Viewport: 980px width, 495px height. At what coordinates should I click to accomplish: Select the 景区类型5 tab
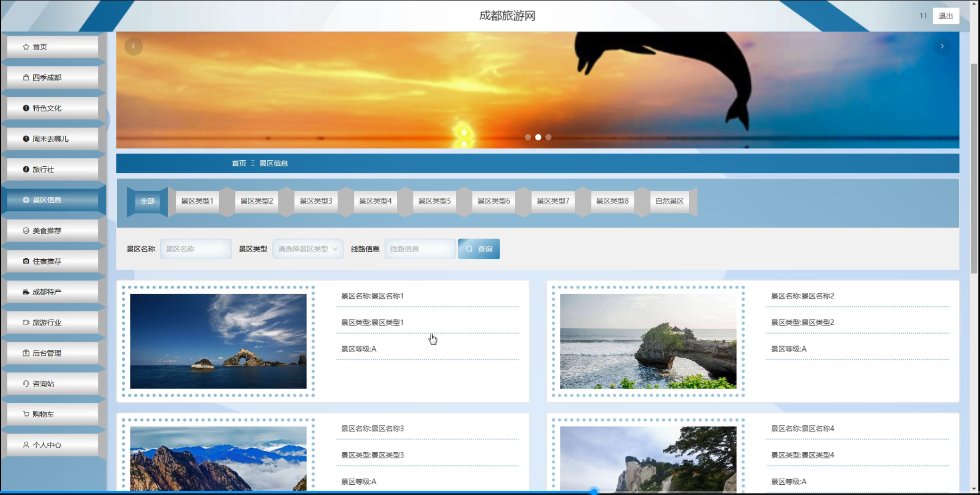pyautogui.click(x=434, y=201)
